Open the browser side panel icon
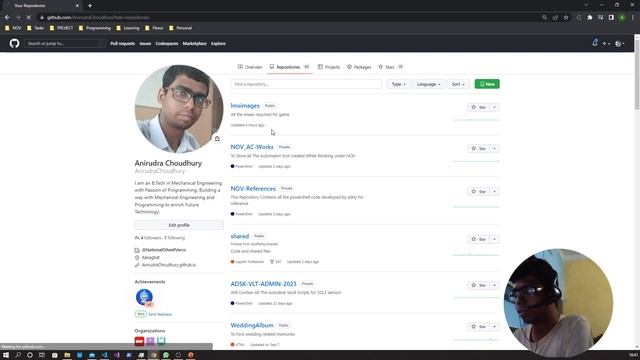Image resolution: width=640 pixels, height=360 pixels. pos(611,18)
